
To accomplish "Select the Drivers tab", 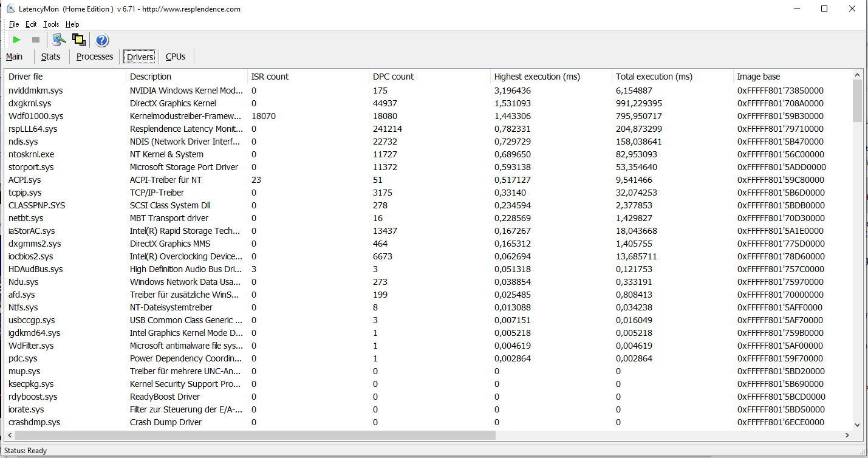I will pyautogui.click(x=140, y=57).
